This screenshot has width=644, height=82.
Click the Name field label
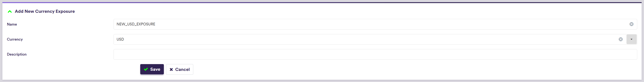12,24
